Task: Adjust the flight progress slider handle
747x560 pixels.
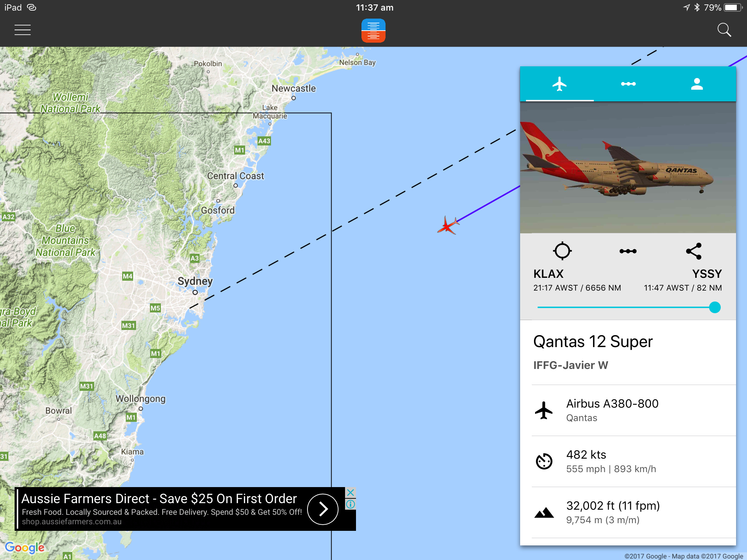Action: coord(715,307)
